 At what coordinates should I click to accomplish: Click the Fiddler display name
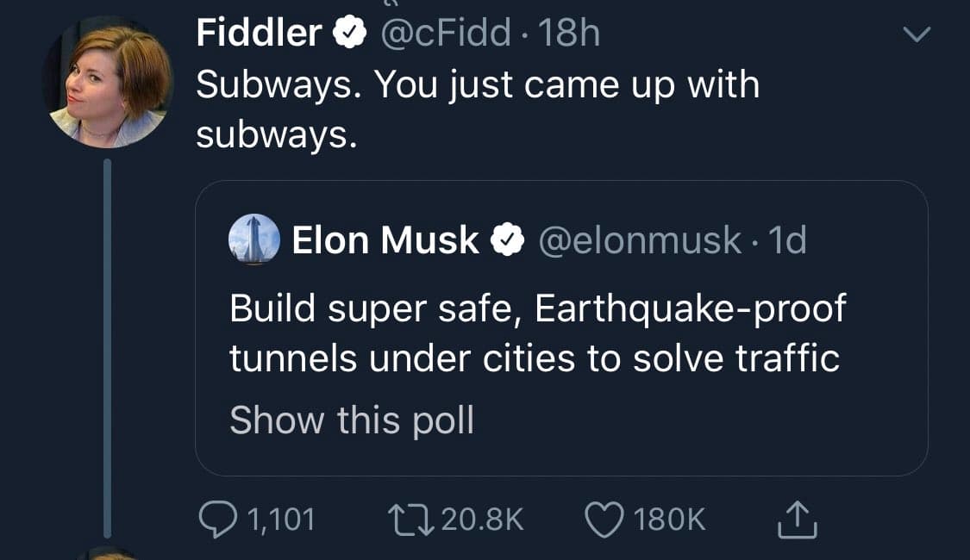[x=259, y=32]
